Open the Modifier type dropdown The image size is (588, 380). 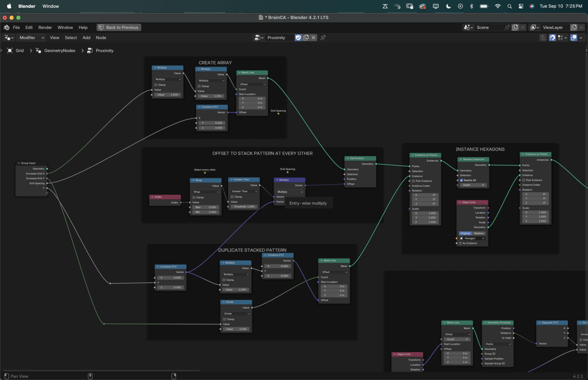[x=31, y=38]
